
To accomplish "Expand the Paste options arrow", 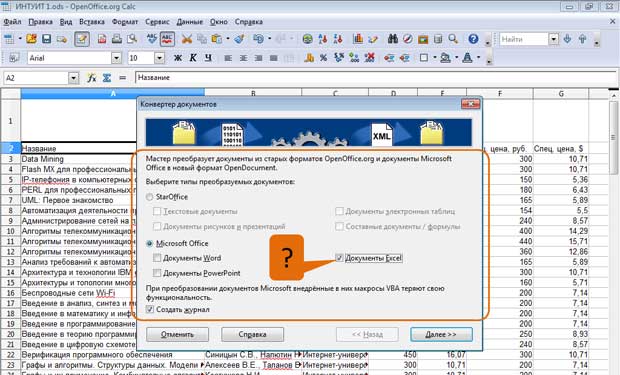I will coord(228,39).
